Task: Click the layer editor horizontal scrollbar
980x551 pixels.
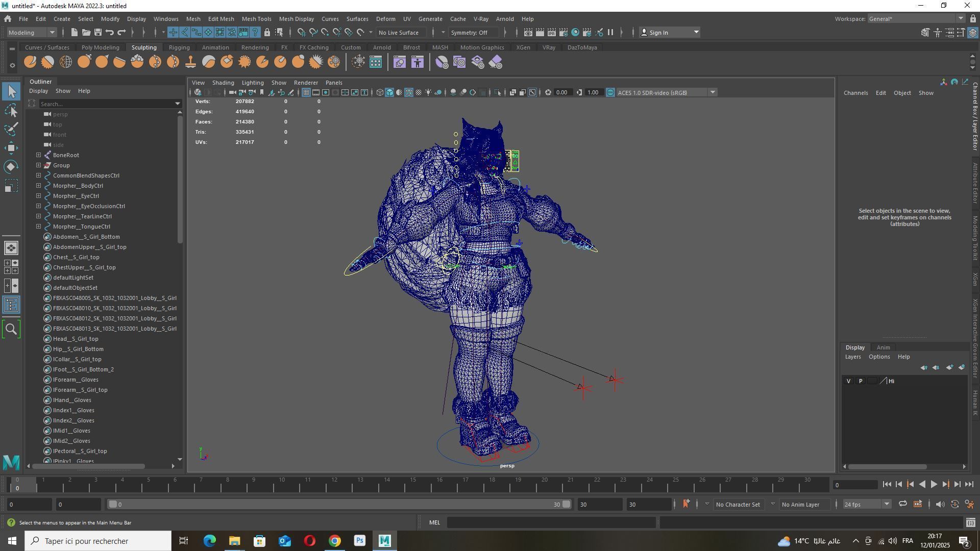Action: 888,467
